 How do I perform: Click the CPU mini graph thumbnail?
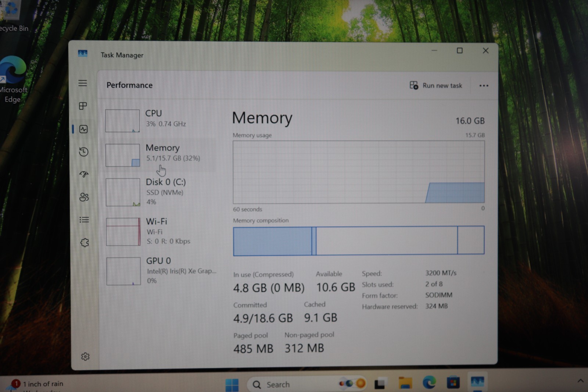pyautogui.click(x=122, y=121)
